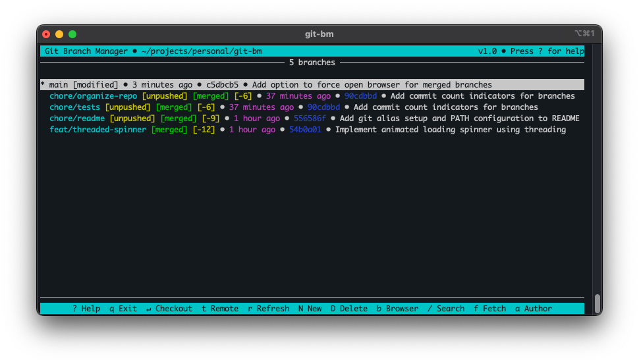Click the ~/projects/personal/git-bm path

click(202, 51)
